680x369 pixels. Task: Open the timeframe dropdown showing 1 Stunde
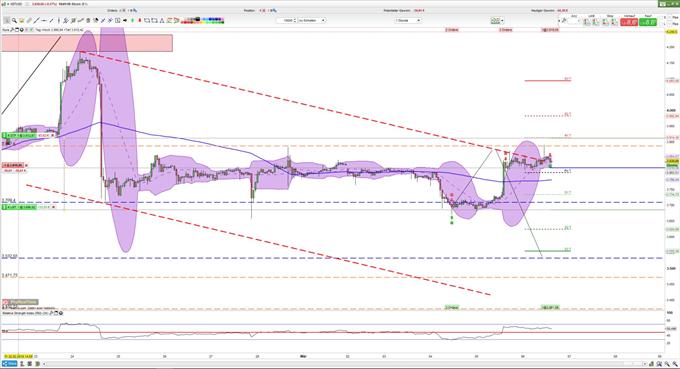point(408,20)
